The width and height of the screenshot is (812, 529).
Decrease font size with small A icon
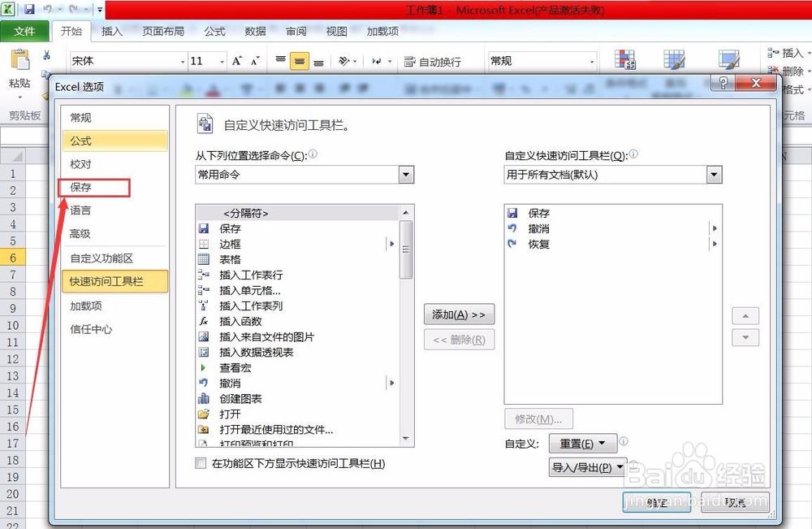pyautogui.click(x=255, y=61)
